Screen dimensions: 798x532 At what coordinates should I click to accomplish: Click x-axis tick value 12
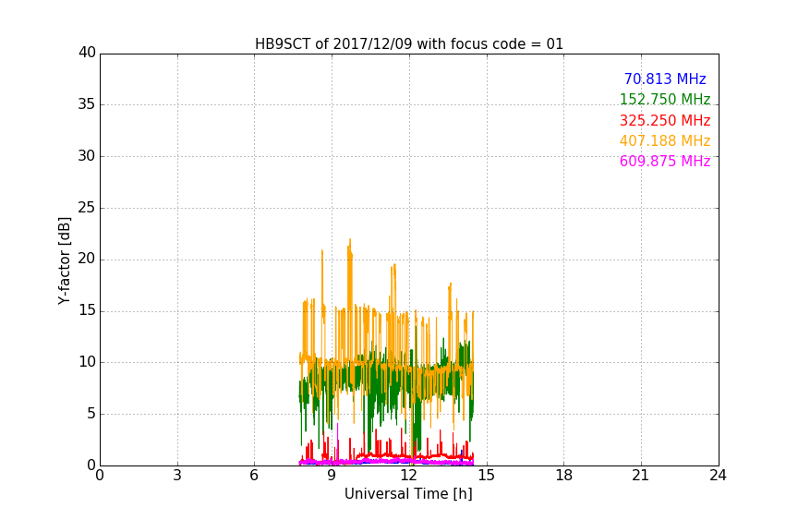click(x=409, y=476)
